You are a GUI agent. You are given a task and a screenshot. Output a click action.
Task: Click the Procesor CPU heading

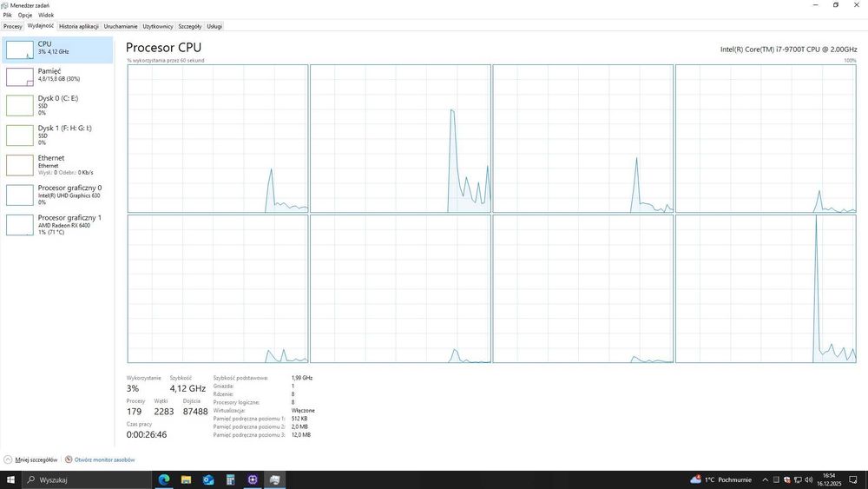point(163,48)
